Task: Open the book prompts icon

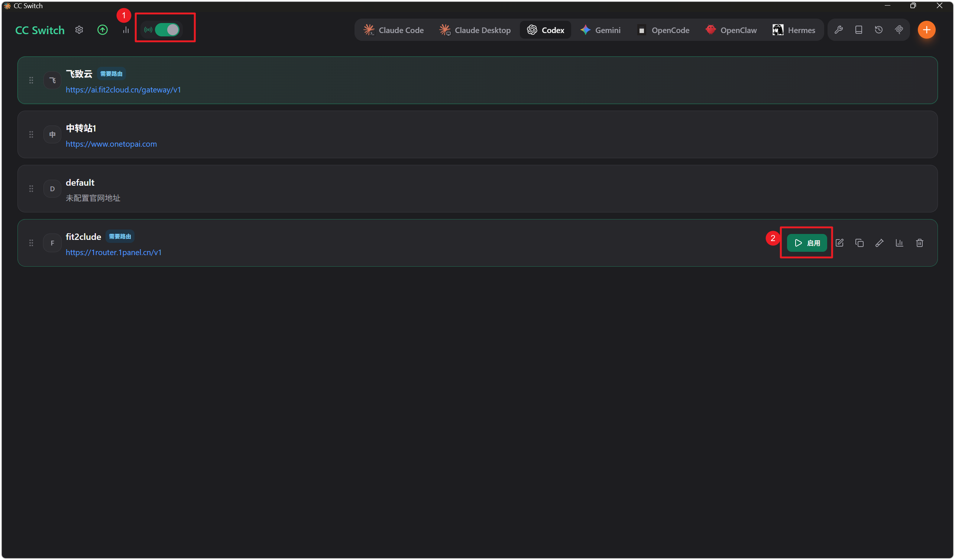Action: [859, 30]
